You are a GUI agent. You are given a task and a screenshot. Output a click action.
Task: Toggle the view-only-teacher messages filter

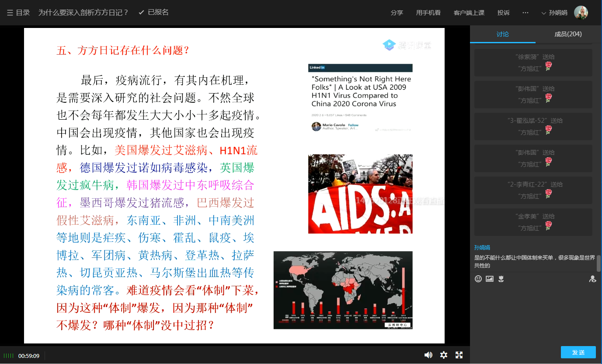[x=592, y=279]
